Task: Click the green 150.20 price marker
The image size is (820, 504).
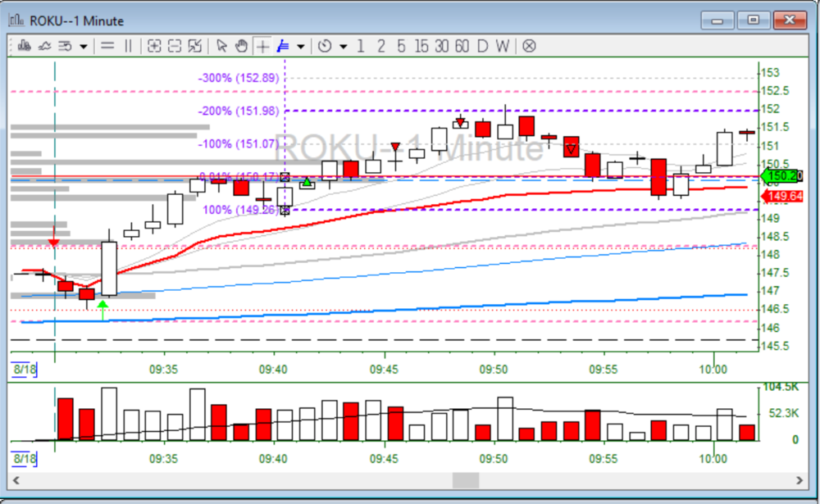Action: click(782, 176)
